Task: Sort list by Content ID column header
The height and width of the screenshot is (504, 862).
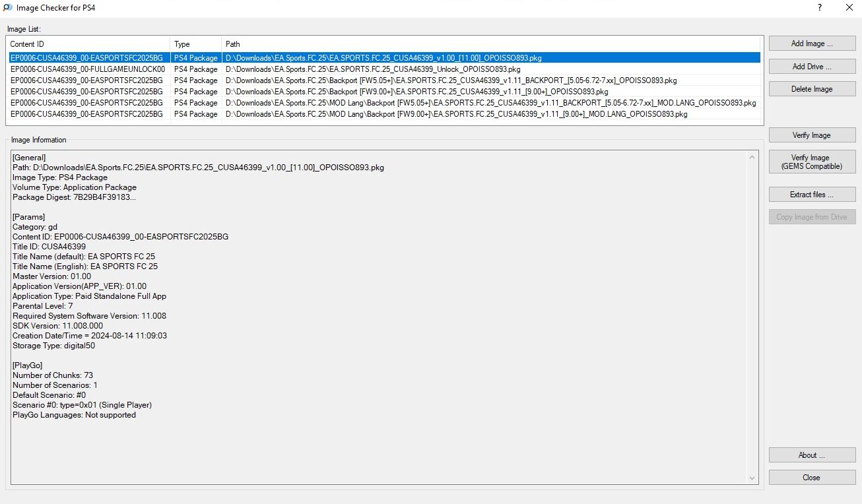Action: point(88,44)
